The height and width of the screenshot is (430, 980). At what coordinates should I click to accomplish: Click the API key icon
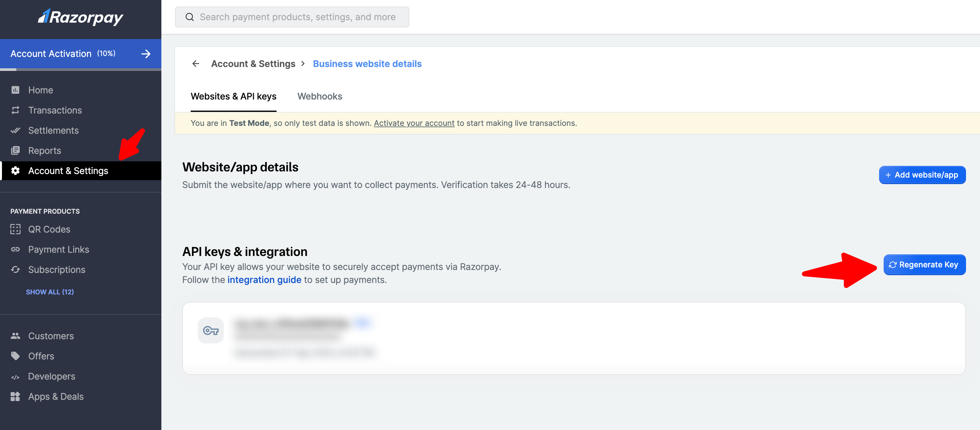point(211,330)
